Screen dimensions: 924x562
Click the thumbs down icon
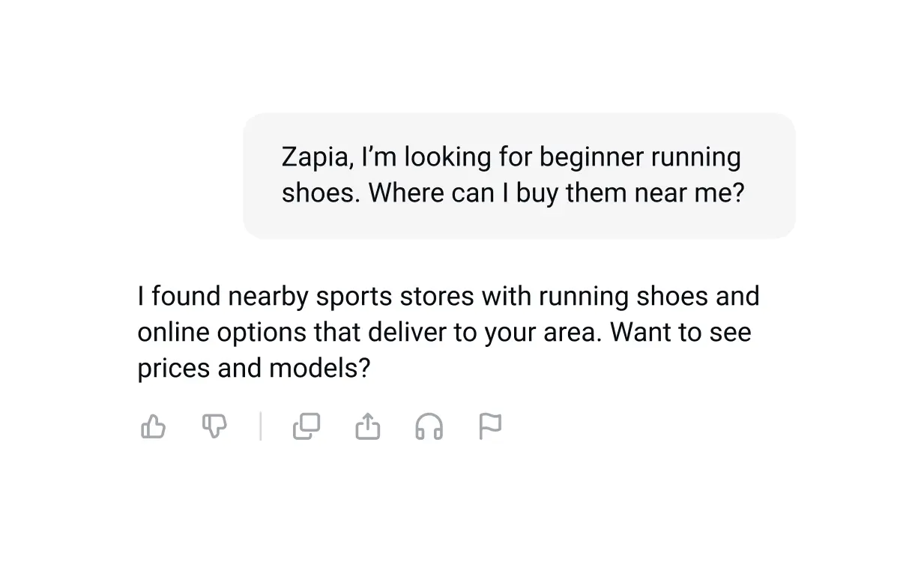click(x=214, y=426)
